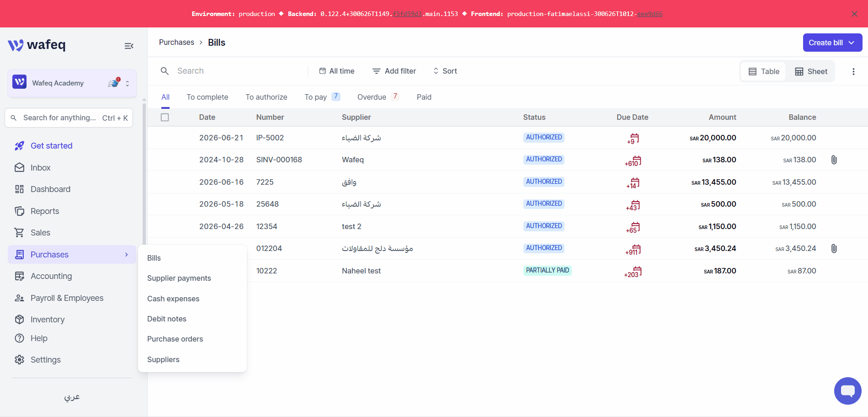The height and width of the screenshot is (417, 868).
Task: Collapse the sidebar menu icon
Action: click(x=129, y=46)
